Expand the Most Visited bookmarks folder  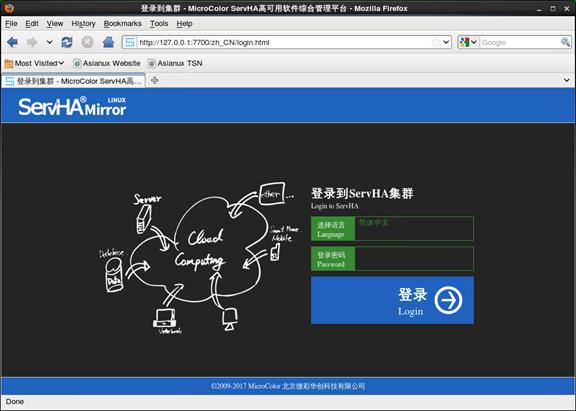(x=35, y=63)
